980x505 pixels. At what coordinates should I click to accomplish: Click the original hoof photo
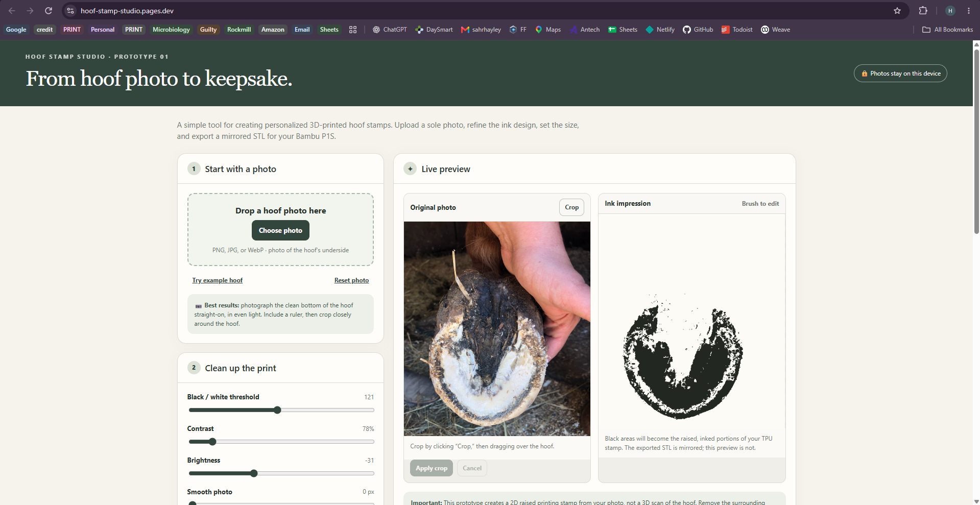coord(497,328)
